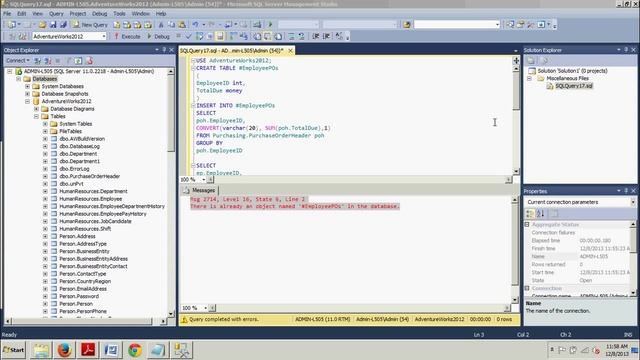Open the Project menu
This screenshot has width=640, height=360.
coord(78,13)
